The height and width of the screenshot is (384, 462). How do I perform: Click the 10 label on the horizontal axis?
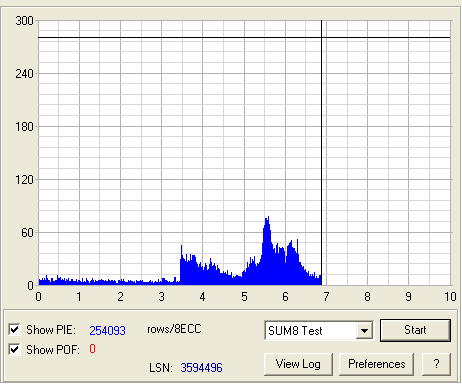click(450, 296)
